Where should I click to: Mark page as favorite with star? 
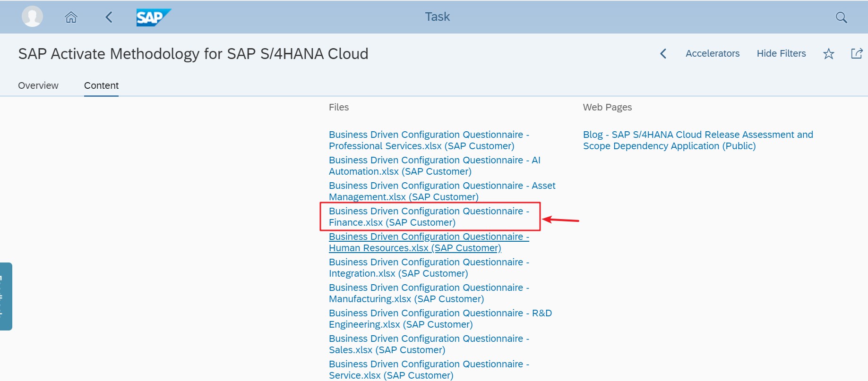828,54
